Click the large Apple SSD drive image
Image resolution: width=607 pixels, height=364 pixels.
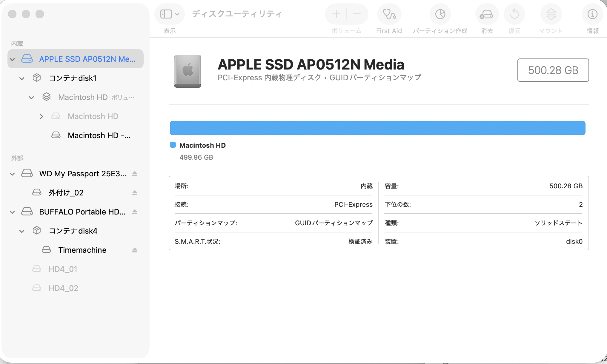(188, 71)
